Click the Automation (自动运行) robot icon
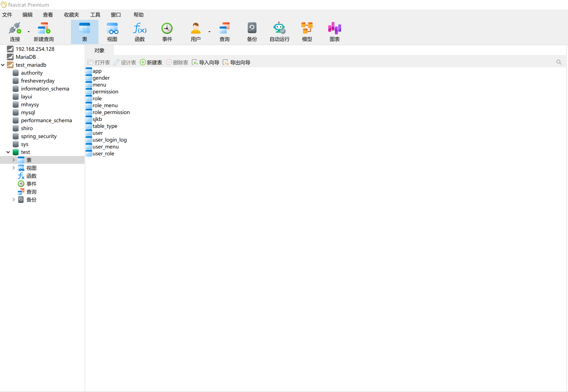The width and height of the screenshot is (568, 392). tap(279, 28)
